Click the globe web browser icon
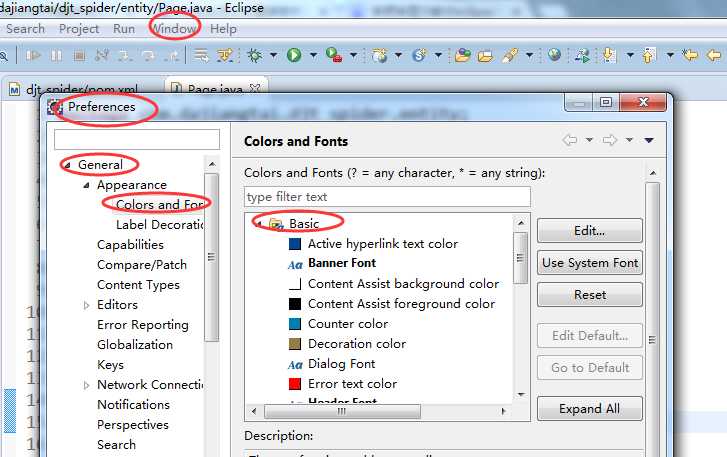The image size is (727, 457). [554, 55]
